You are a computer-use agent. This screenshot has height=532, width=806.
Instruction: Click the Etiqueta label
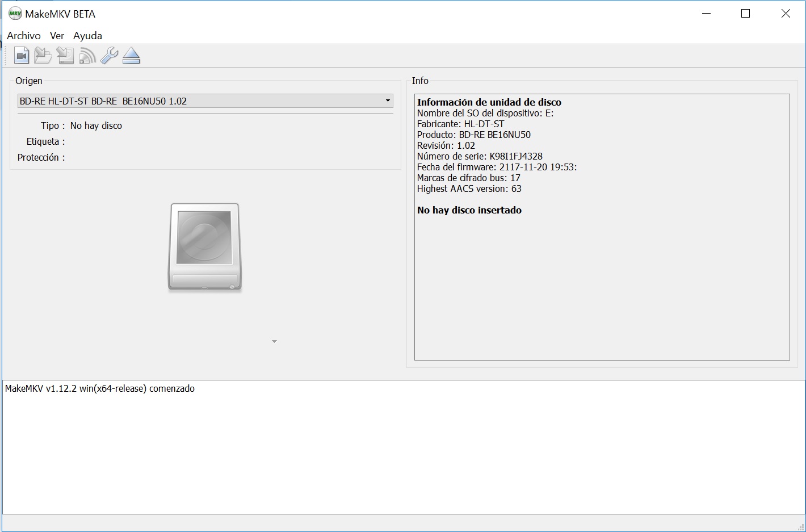pos(45,141)
